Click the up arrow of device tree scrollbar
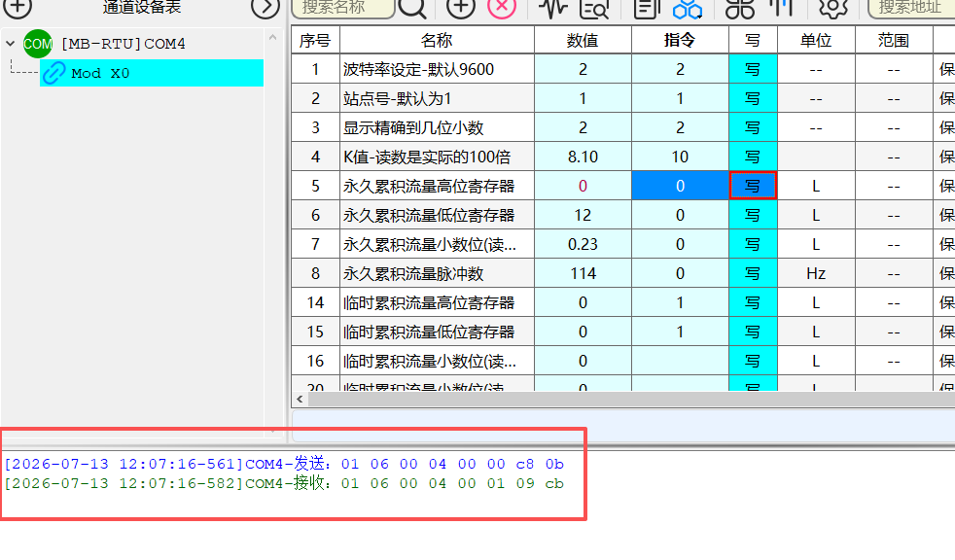Viewport: 955px width, 560px height. pos(273,38)
